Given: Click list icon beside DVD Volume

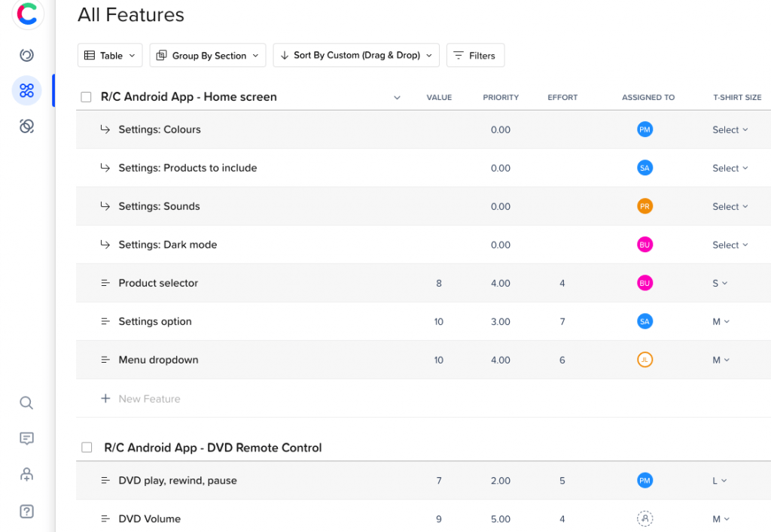Looking at the screenshot, I should pyautogui.click(x=105, y=518).
